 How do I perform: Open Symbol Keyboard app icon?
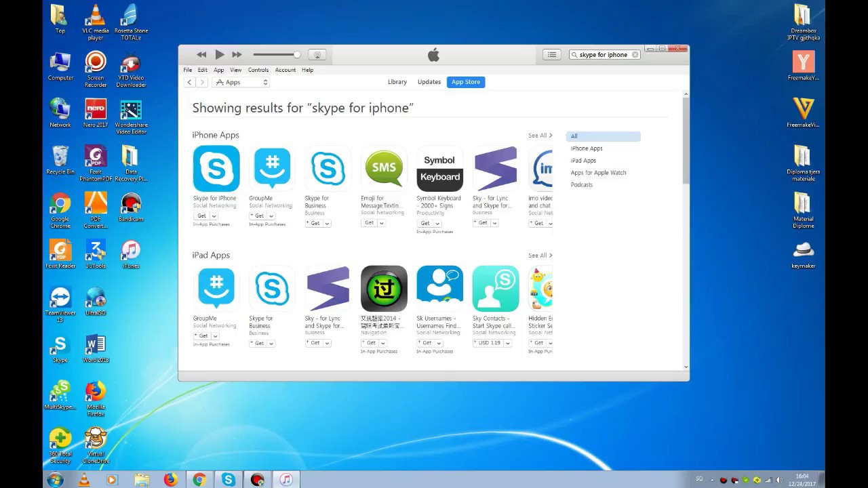click(439, 169)
